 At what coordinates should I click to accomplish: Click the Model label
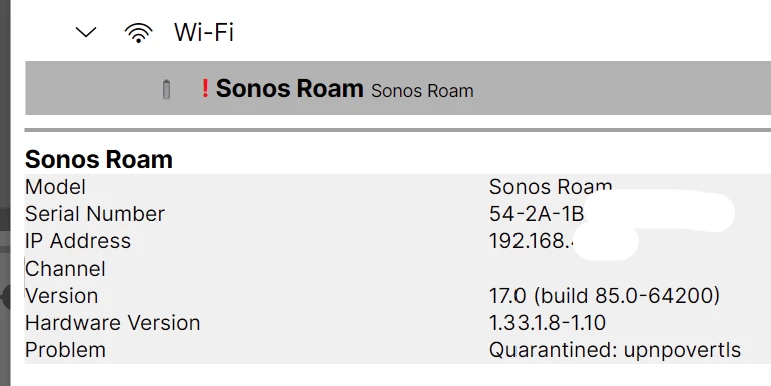(56, 187)
